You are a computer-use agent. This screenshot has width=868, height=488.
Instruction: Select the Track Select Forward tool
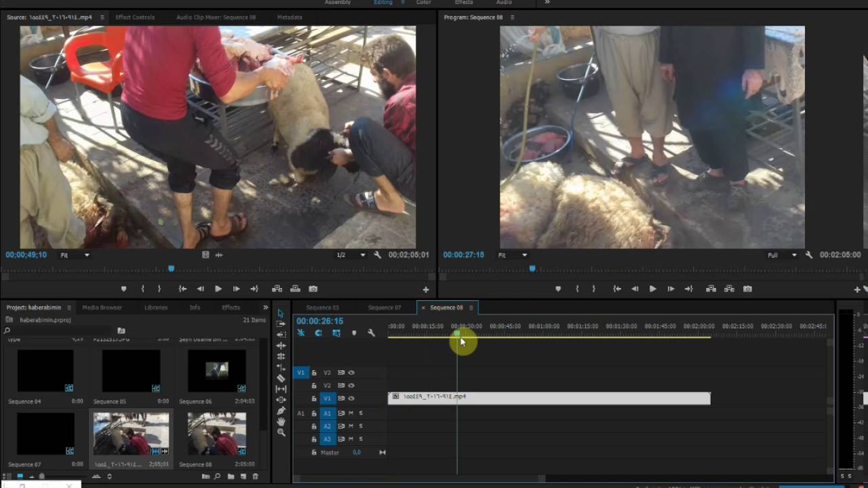(x=281, y=324)
